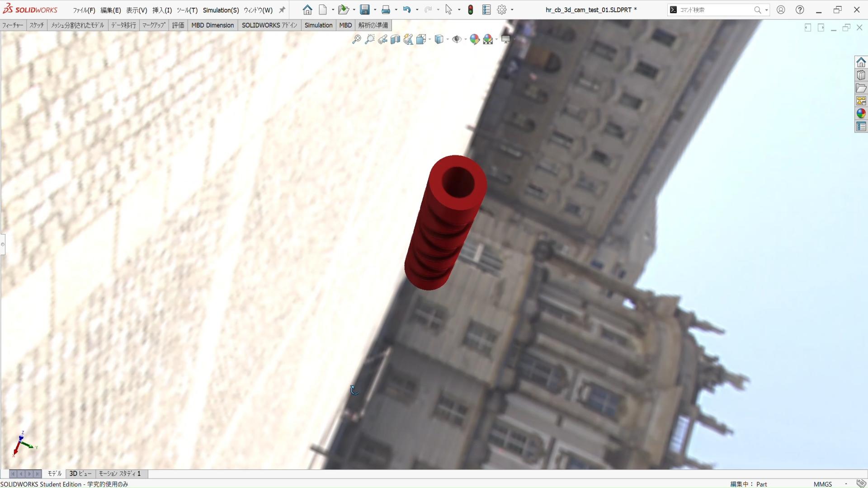Screen dimensions: 868x488
Task: Select the モーション スタディ 1 tab
Action: click(x=120, y=474)
